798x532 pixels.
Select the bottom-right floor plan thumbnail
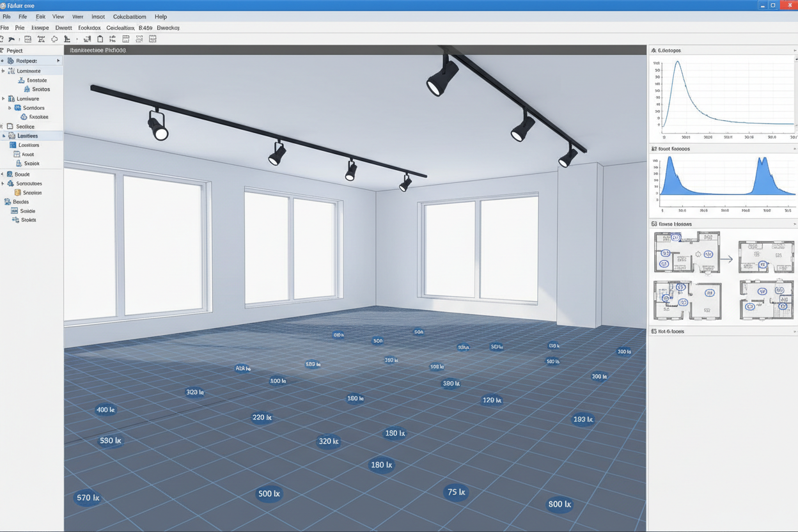pyautogui.click(x=766, y=299)
